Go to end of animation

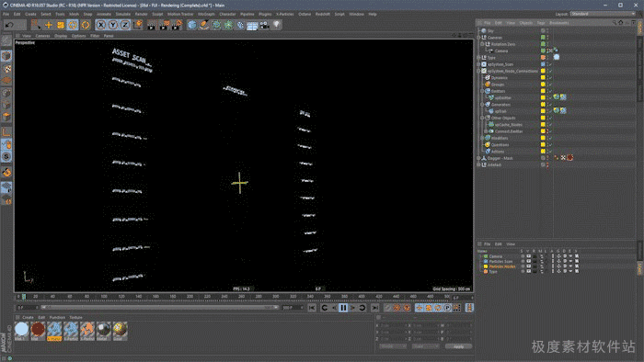tap(374, 308)
